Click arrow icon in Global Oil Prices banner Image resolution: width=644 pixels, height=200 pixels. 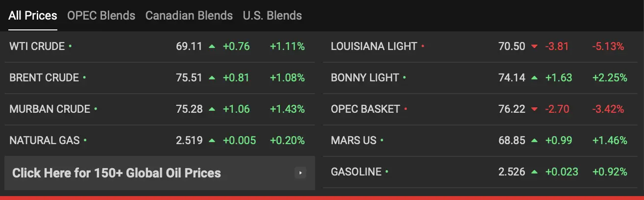pos(300,173)
